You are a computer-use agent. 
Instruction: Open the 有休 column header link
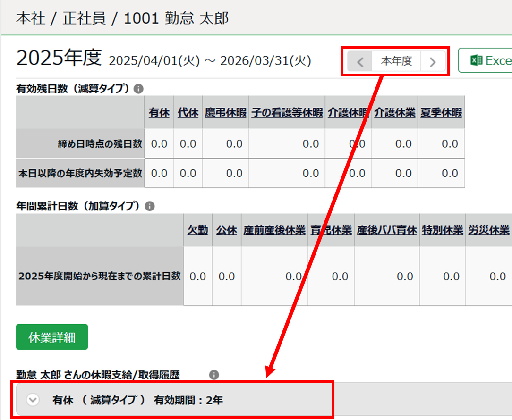click(159, 113)
